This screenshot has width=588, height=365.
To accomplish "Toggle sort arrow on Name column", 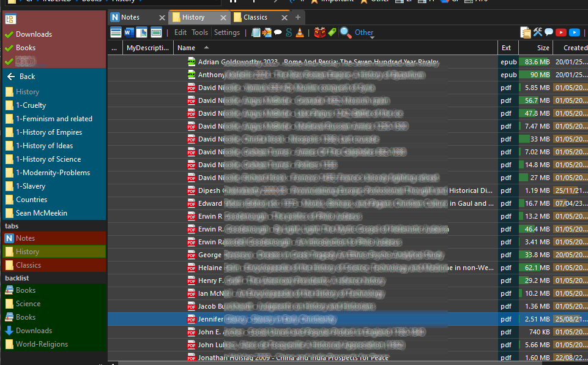I will click(x=206, y=47).
